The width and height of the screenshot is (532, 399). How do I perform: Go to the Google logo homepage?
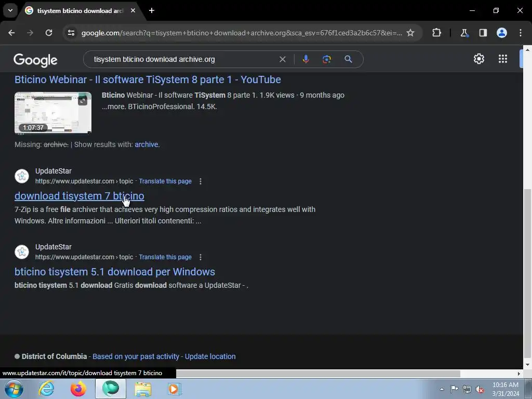[x=35, y=60]
